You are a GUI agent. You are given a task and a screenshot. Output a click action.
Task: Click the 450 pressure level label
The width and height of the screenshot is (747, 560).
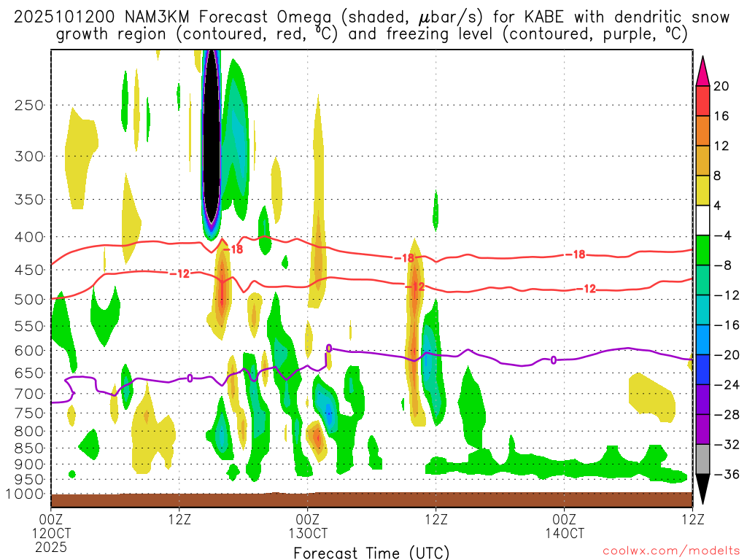29,270
